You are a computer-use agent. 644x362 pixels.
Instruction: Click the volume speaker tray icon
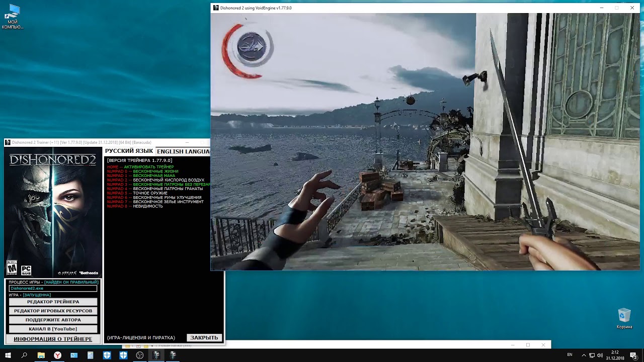[600, 355]
